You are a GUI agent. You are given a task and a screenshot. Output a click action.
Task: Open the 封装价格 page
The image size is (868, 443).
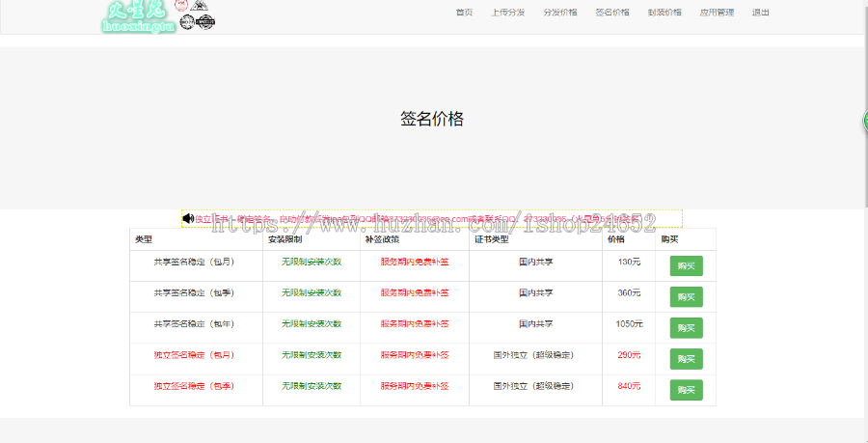point(665,13)
